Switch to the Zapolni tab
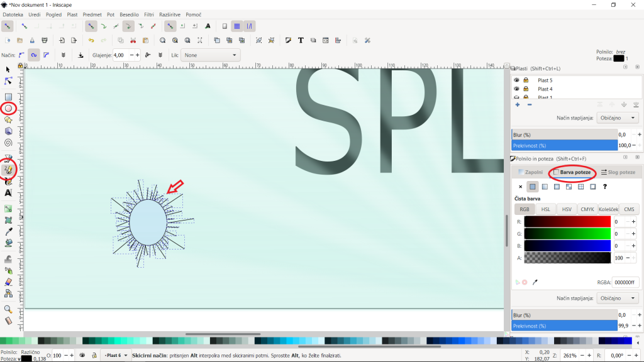Image resolution: width=644 pixels, height=362 pixels. point(531,172)
